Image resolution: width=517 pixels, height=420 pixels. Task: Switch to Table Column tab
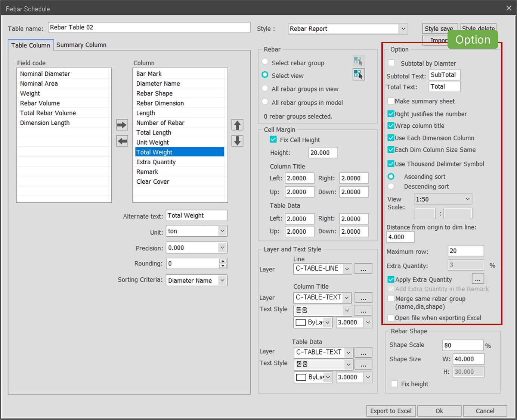(31, 45)
